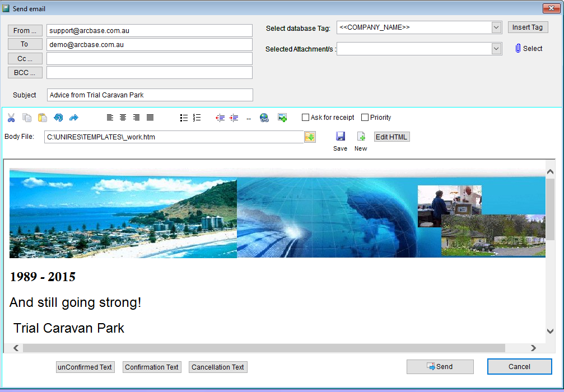Browse for body file with folder icon
Screen dimensions: 564x392
[x=310, y=137]
